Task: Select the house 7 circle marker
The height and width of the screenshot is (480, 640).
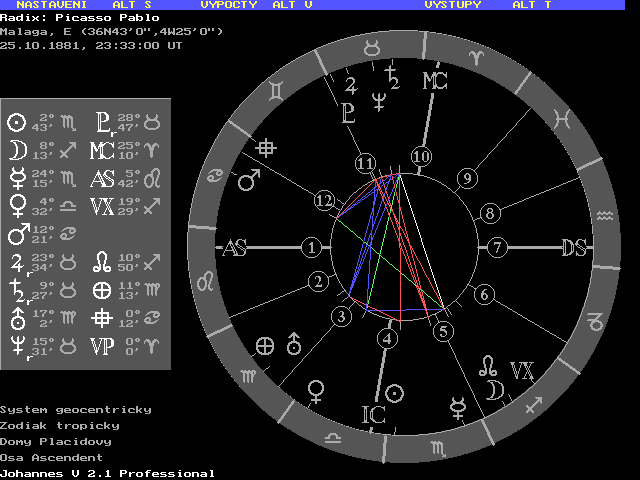Action: (497, 247)
